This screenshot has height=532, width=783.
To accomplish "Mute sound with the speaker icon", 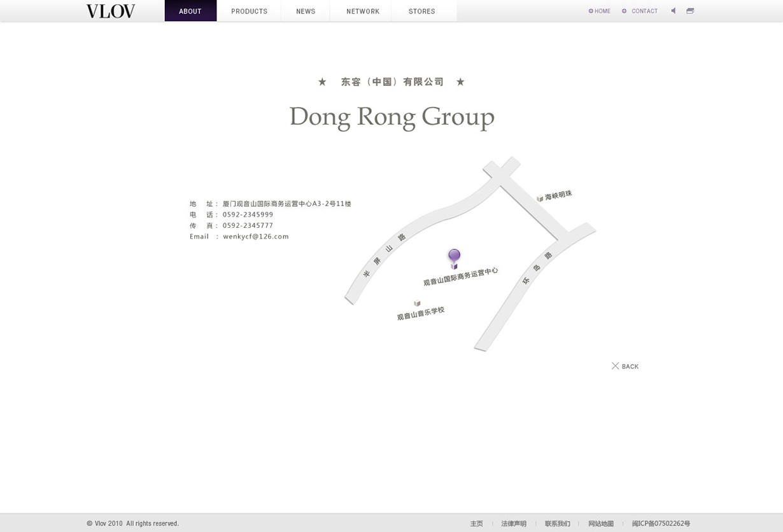I will point(674,11).
